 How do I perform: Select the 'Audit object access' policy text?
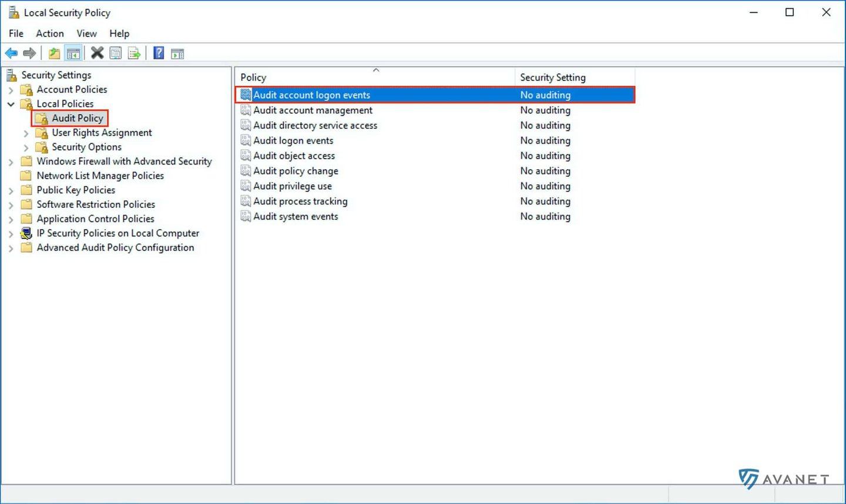(294, 156)
